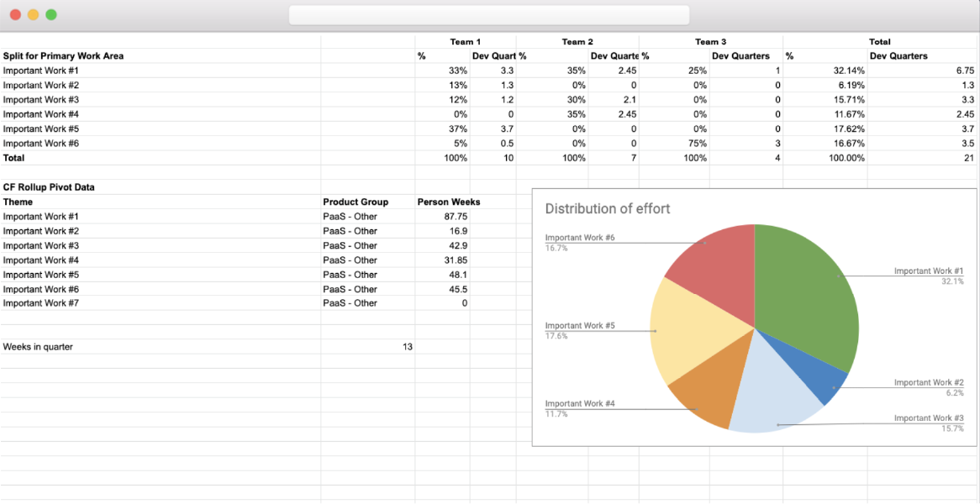
Task: Select the 'Distribution of effort' chart title
Action: 608,208
